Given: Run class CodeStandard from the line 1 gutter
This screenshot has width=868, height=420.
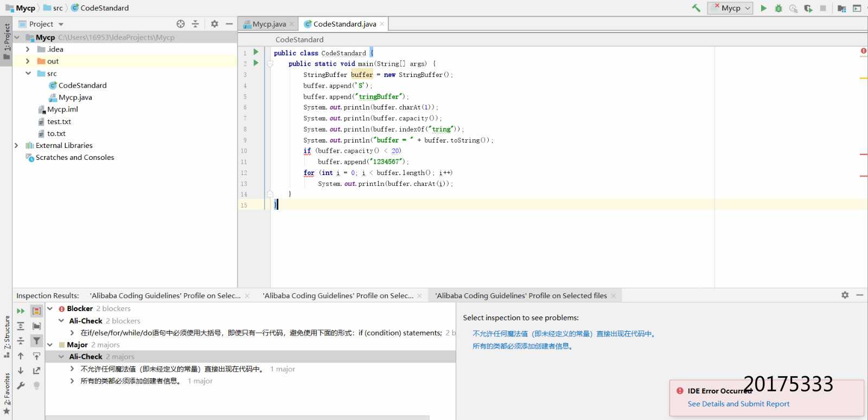Looking at the screenshot, I should click(x=256, y=52).
